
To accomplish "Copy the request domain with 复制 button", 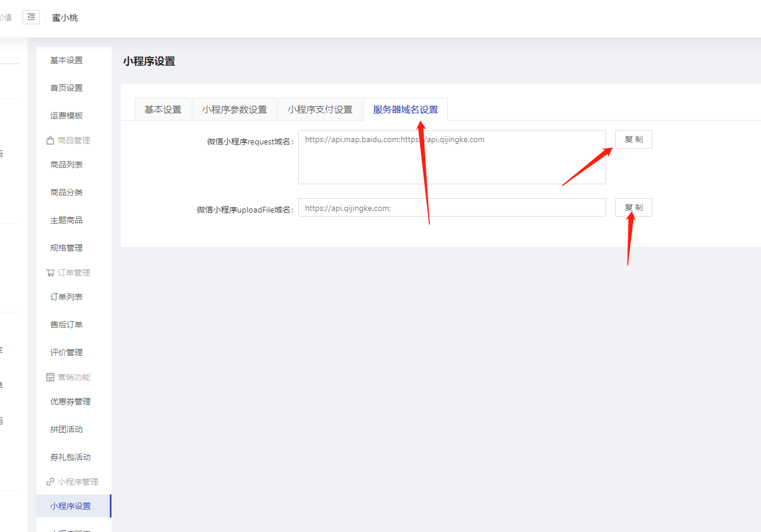I will pyautogui.click(x=634, y=139).
